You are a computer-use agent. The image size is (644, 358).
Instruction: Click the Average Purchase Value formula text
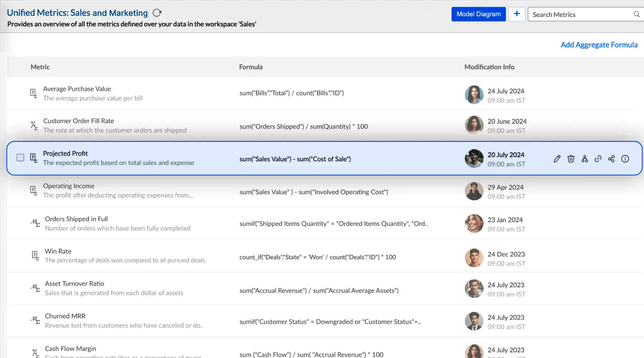coord(292,93)
